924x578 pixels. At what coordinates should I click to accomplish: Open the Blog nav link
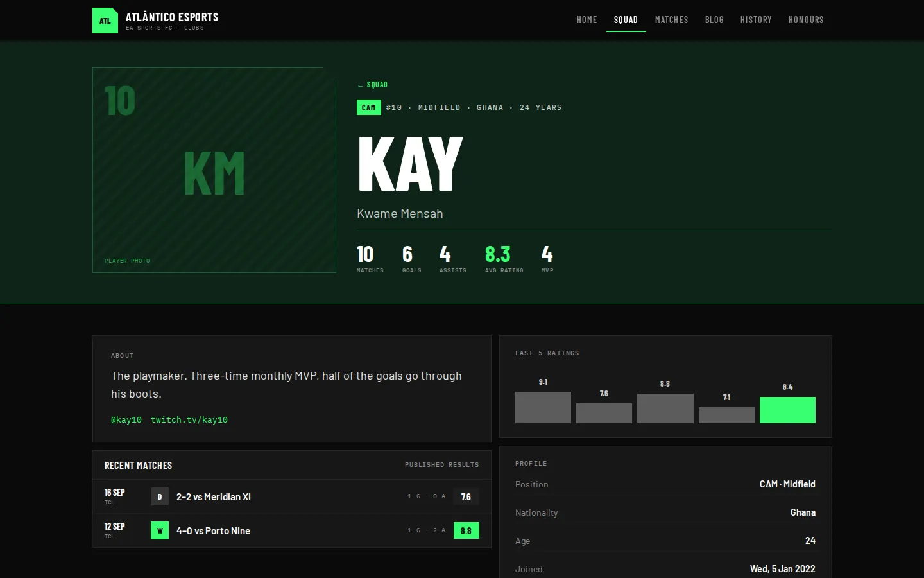714,20
